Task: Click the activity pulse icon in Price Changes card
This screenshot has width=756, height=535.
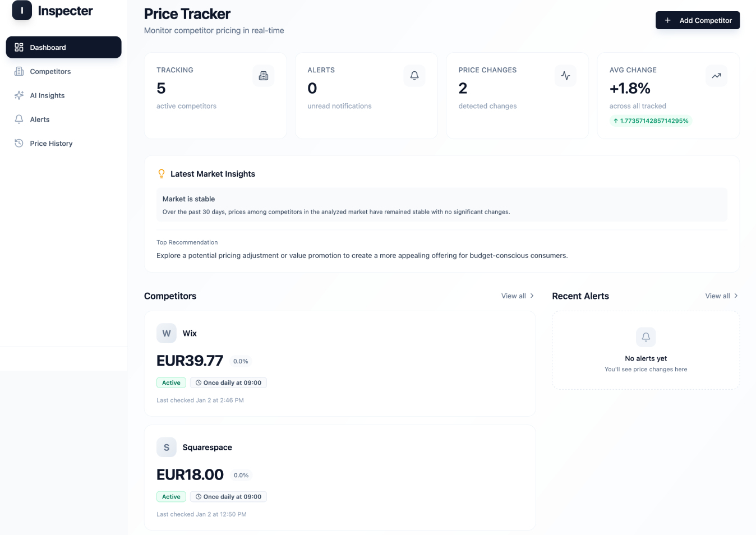Action: coord(565,76)
